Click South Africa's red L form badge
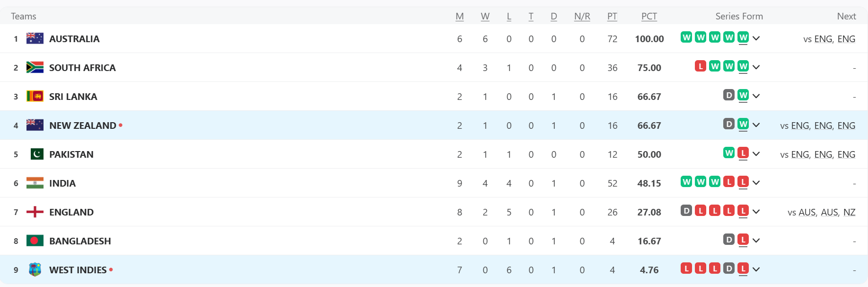 pos(701,66)
